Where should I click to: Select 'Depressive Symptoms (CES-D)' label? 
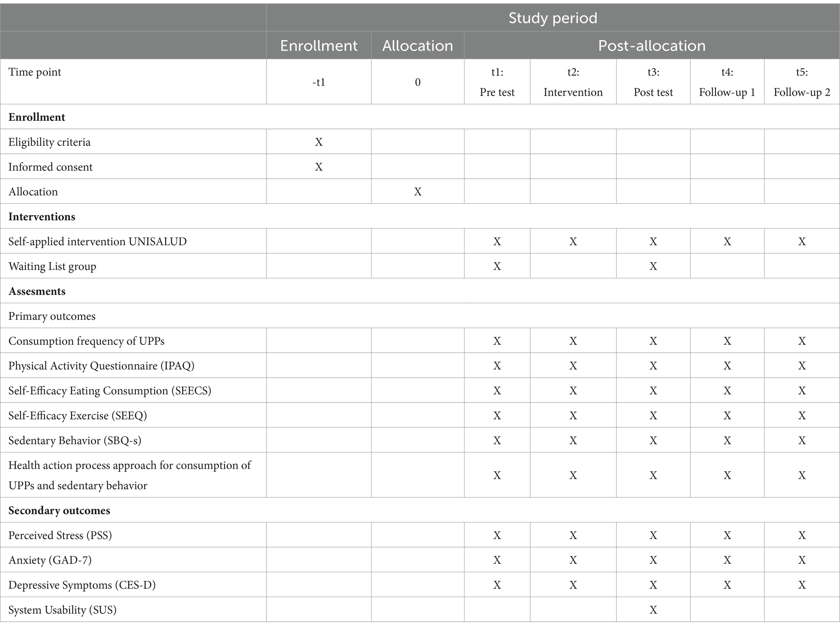point(82,585)
